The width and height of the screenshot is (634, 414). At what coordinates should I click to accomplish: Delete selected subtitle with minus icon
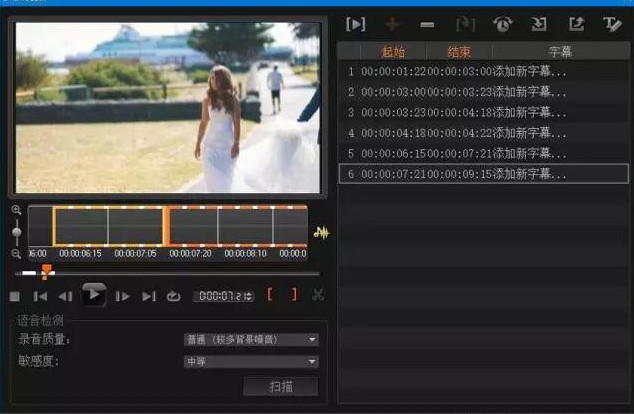click(427, 25)
